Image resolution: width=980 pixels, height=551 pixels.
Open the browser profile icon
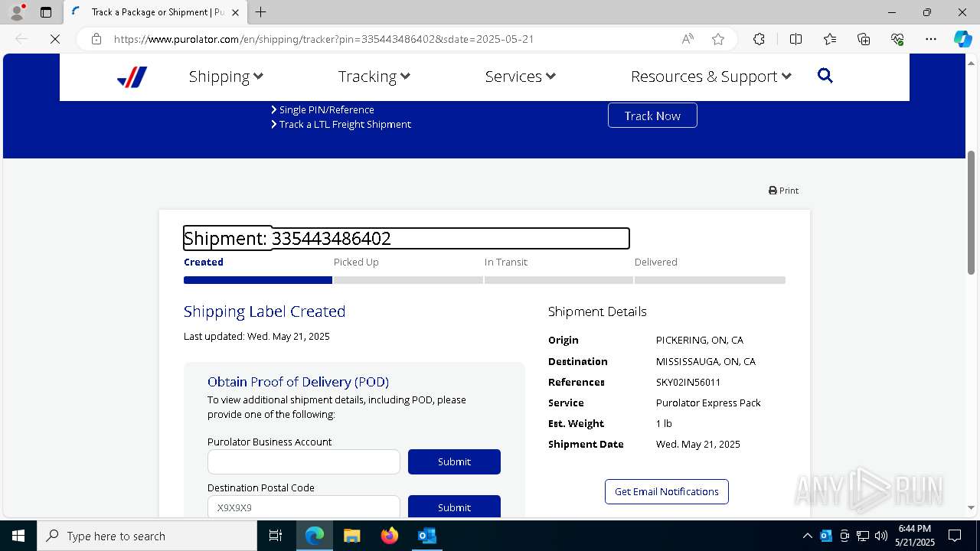(x=17, y=12)
